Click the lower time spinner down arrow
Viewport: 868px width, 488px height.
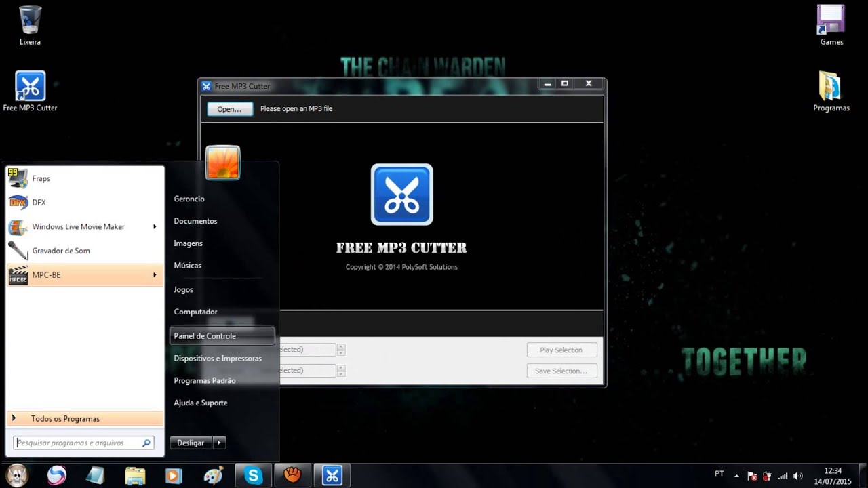pos(341,373)
